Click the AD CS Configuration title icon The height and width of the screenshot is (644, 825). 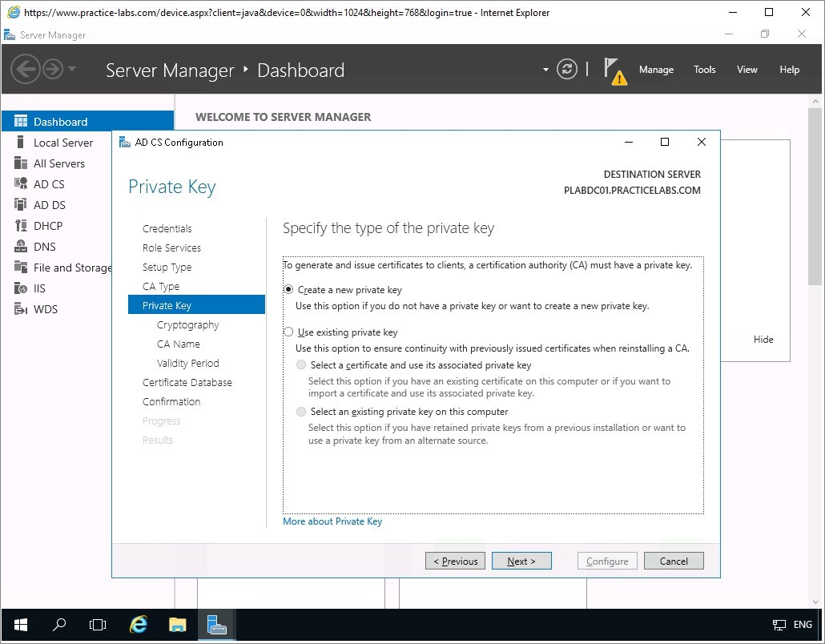point(125,142)
